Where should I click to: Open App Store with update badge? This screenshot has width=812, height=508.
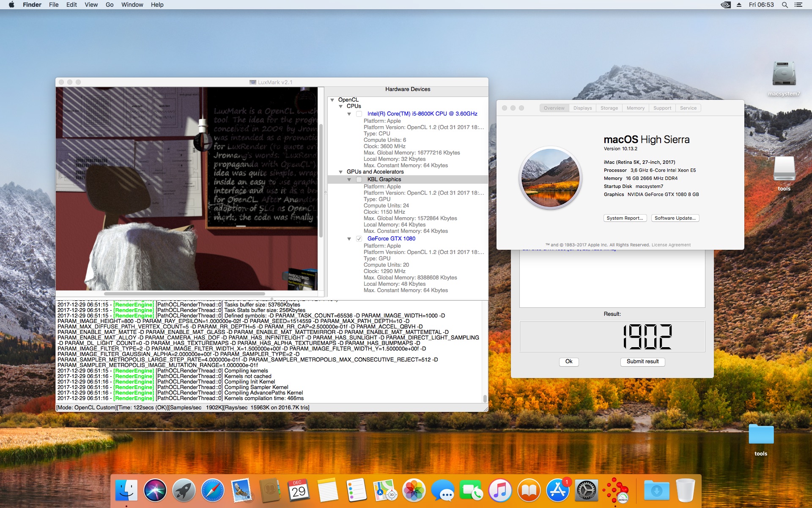pyautogui.click(x=558, y=490)
